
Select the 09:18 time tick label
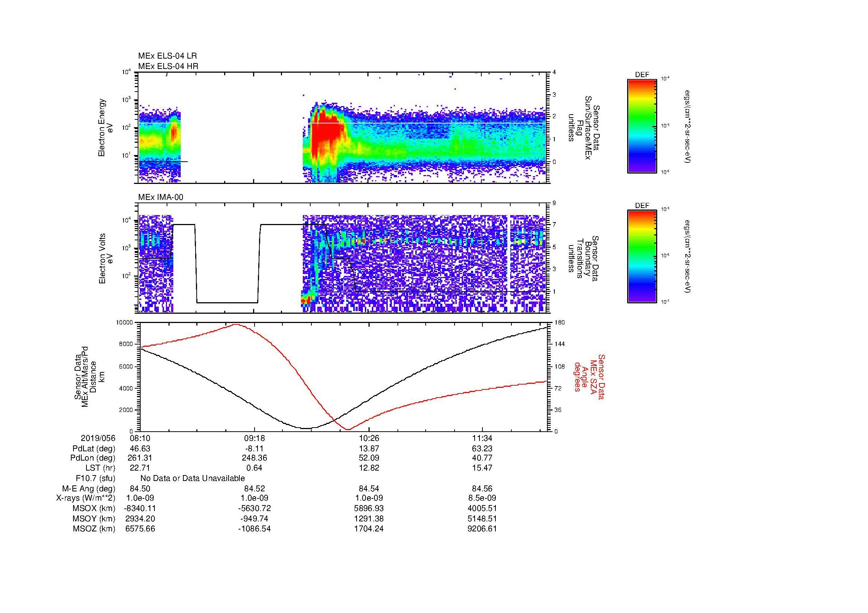coord(255,438)
